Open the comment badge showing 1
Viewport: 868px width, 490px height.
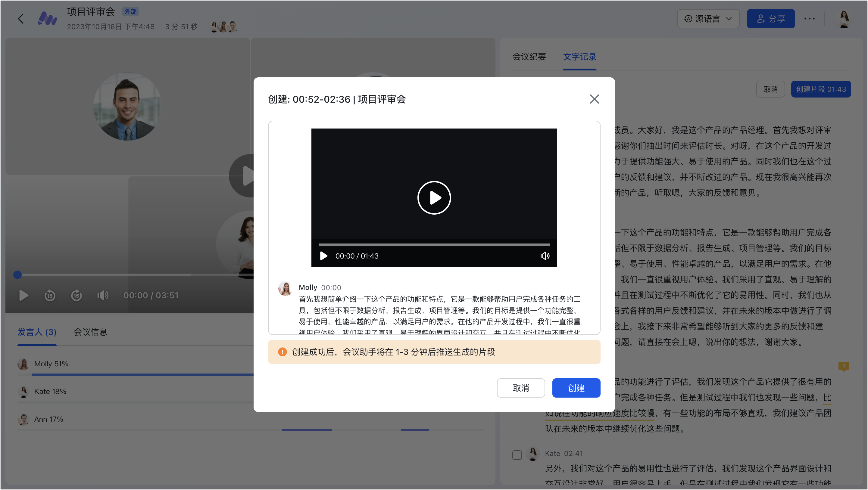pos(844,367)
